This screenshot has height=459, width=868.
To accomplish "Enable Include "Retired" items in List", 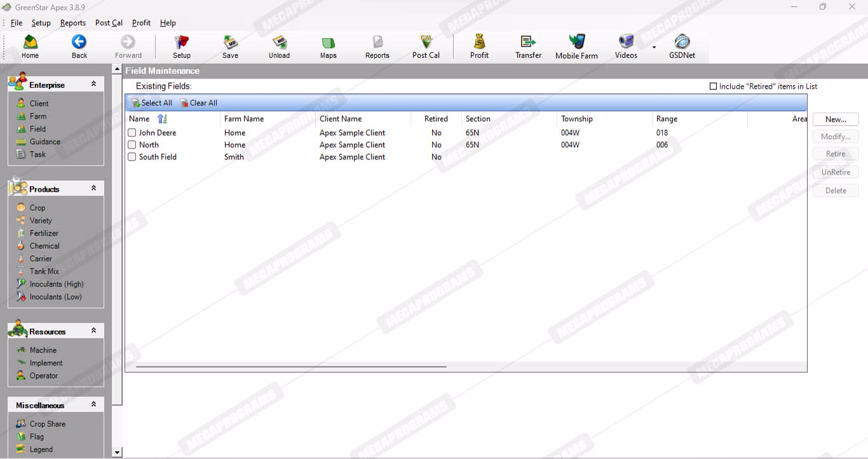I will coord(713,86).
